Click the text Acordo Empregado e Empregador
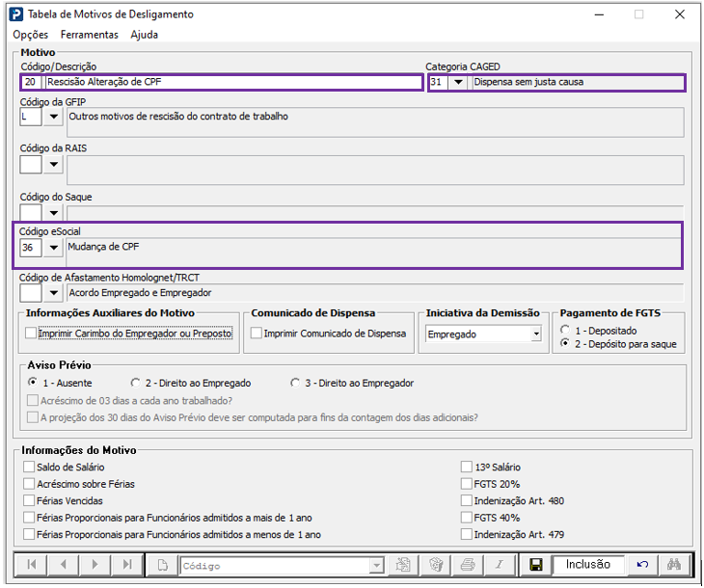This screenshot has width=704, height=588. point(140,293)
